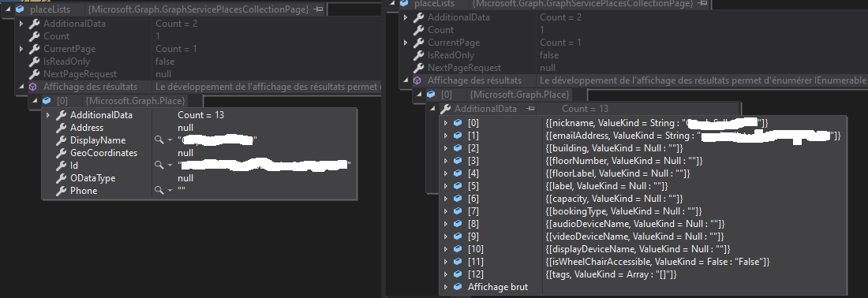Collapse Affichage des résultats in left panel
The image size is (868, 298).
(21, 87)
